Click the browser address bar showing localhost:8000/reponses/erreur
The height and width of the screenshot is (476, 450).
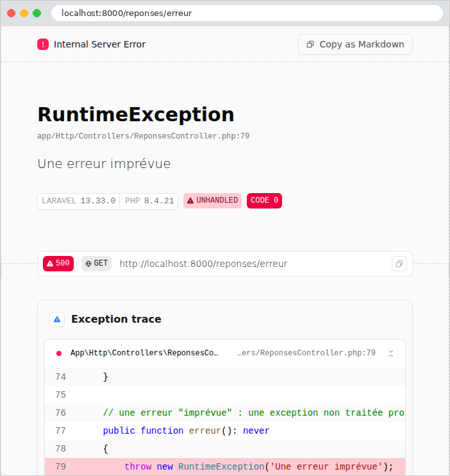pyautogui.click(x=247, y=13)
